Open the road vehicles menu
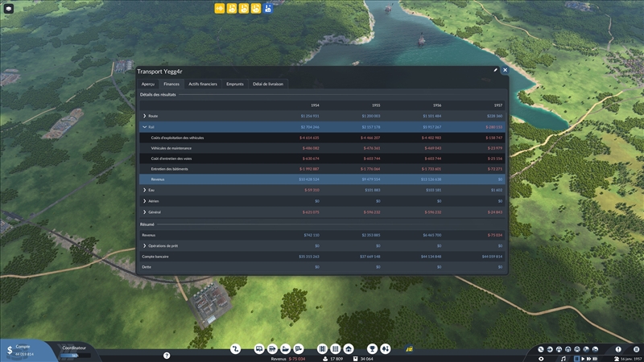 (x=259, y=349)
